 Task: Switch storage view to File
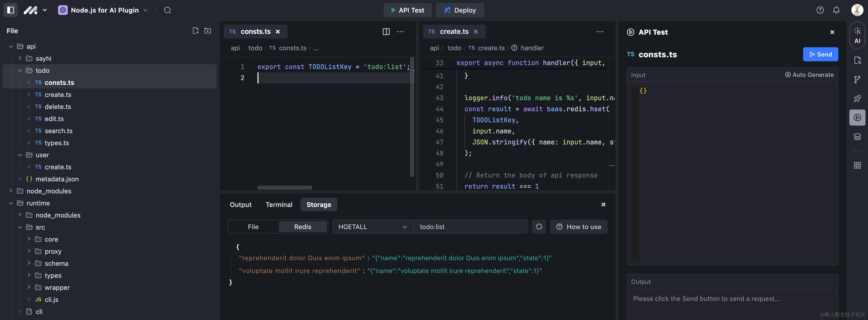253,227
